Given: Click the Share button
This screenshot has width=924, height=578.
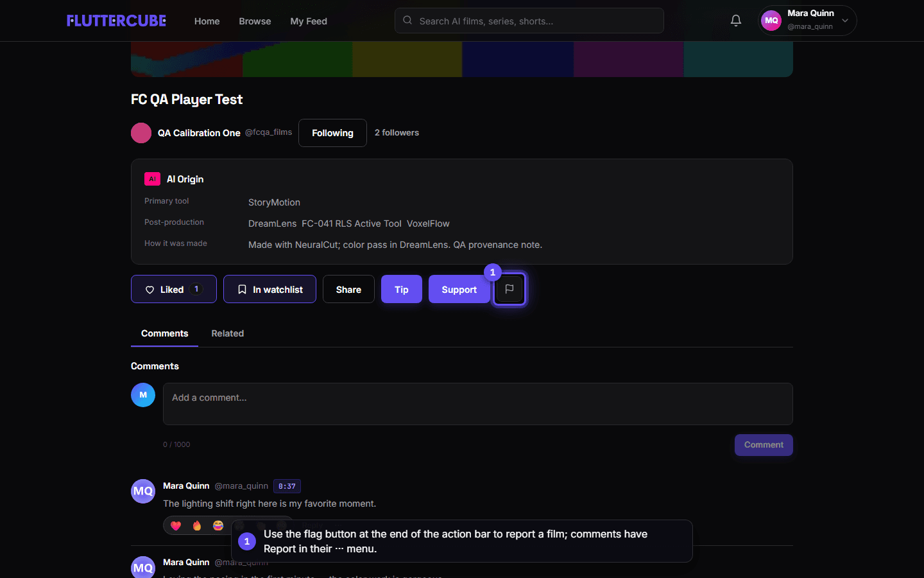Looking at the screenshot, I should point(348,289).
